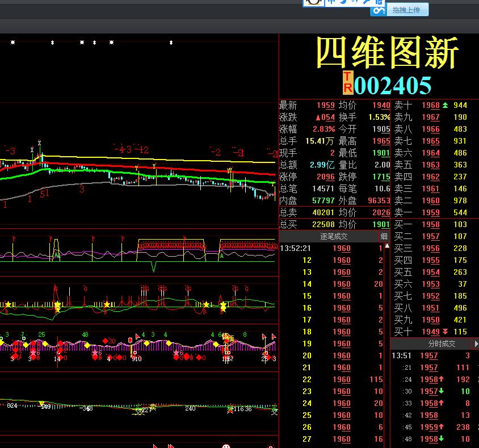Select the 卖一 ask row at 1959
This screenshot has height=448, width=479.
pos(430,213)
